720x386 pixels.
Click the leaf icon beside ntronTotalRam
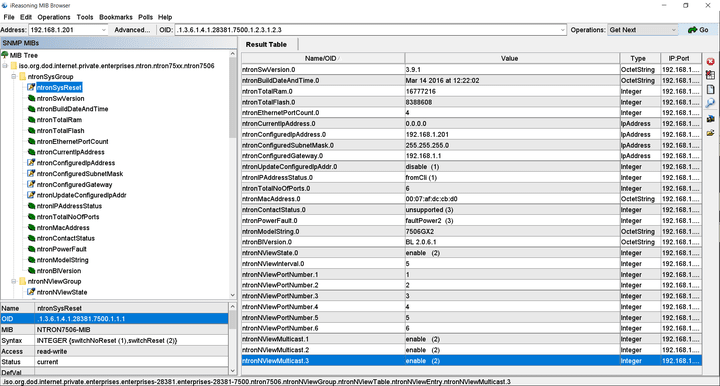pos(31,119)
